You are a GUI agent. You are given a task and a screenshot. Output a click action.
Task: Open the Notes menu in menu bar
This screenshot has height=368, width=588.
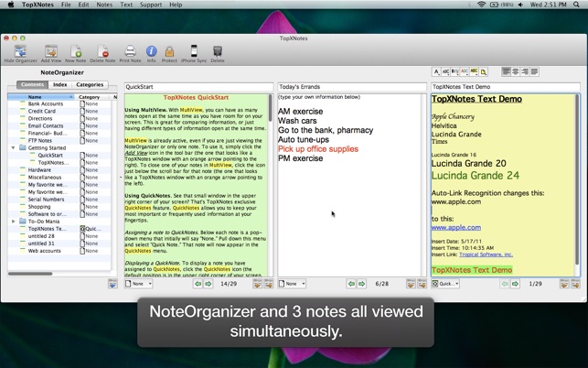tap(104, 5)
